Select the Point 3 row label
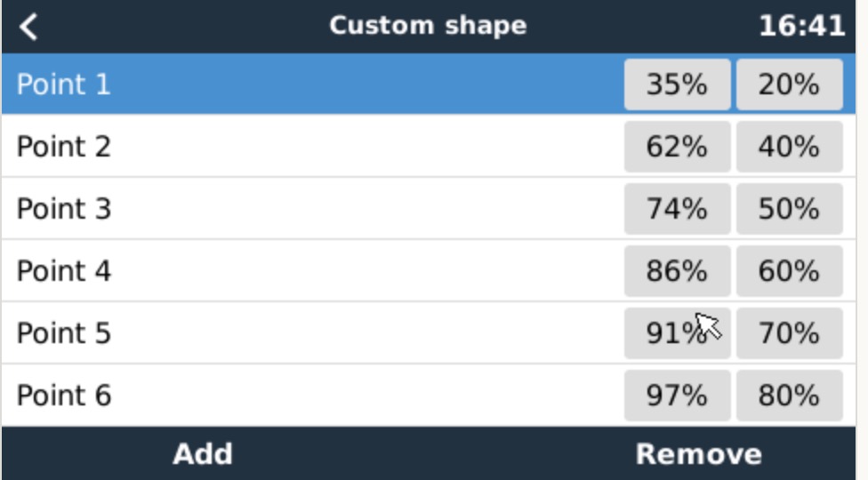Screen dimensions: 868x480 (64, 209)
